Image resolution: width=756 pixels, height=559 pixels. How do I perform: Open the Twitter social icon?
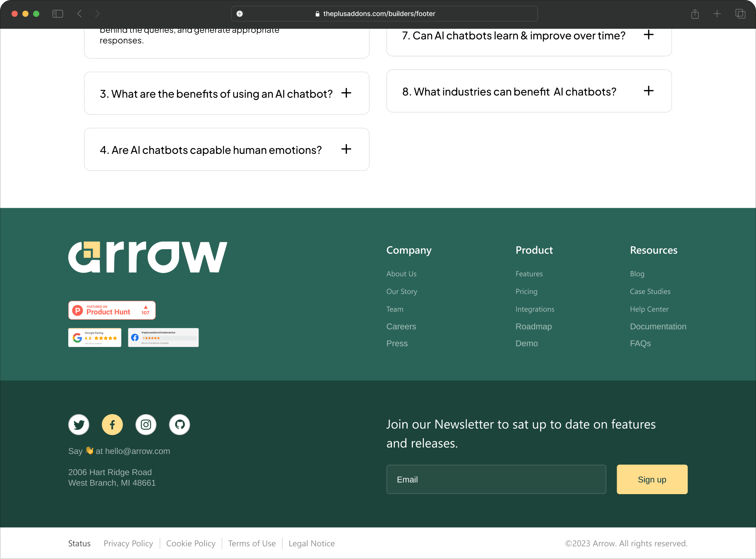point(79,424)
